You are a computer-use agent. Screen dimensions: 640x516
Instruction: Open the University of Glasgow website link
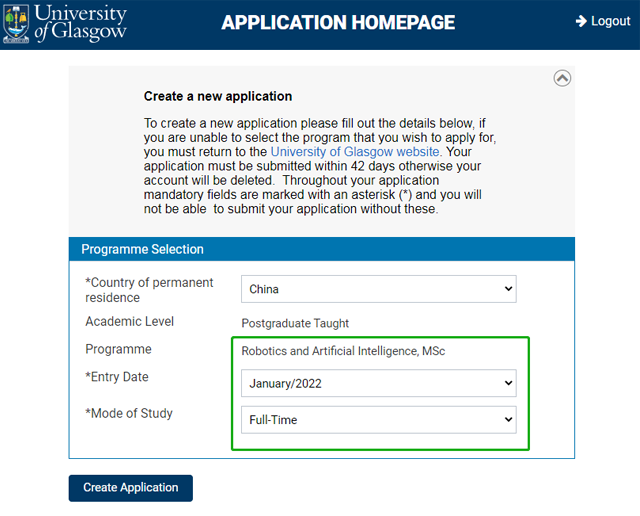[355, 152]
